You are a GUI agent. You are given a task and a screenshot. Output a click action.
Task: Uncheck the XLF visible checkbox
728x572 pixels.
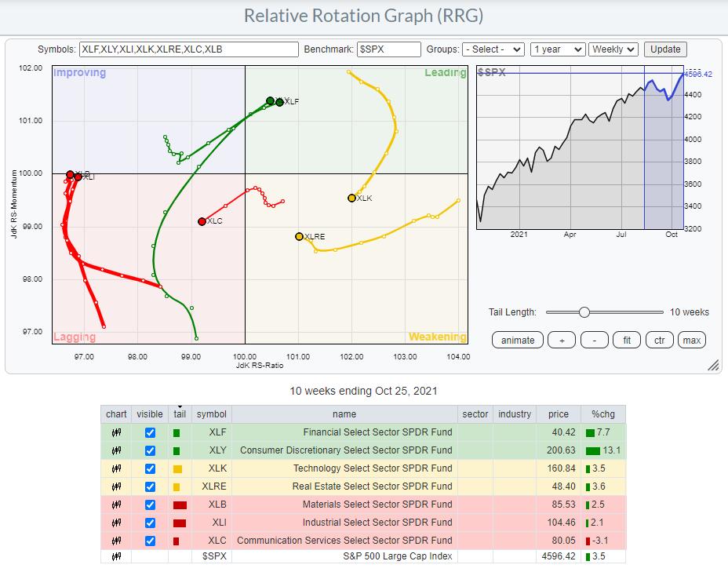click(x=150, y=432)
